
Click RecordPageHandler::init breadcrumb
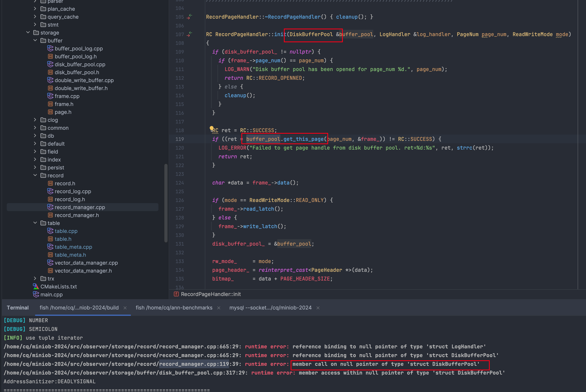[211, 294]
